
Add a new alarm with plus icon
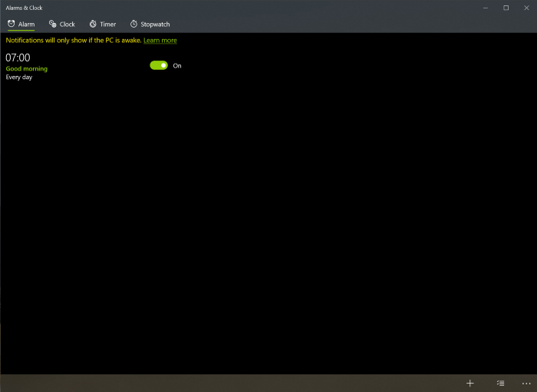tap(469, 383)
